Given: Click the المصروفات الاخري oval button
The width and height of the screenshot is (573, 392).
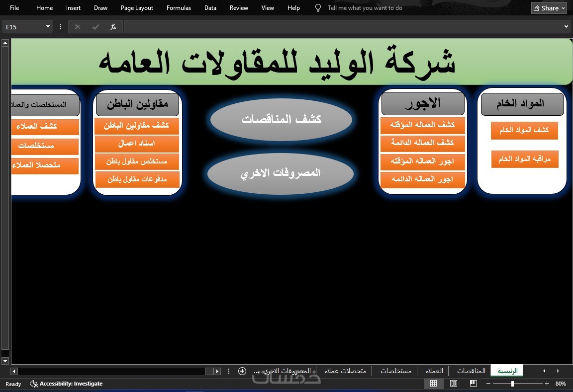Looking at the screenshot, I should [281, 173].
